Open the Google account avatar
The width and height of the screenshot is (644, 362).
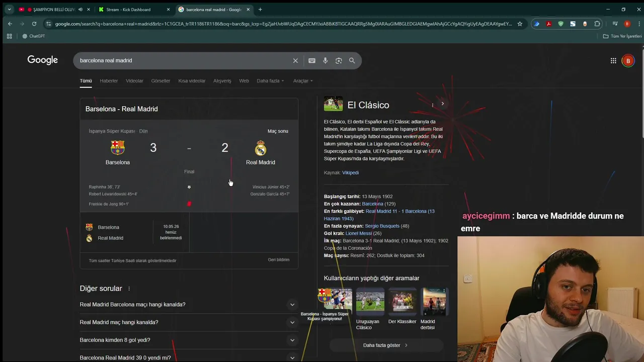click(628, 61)
